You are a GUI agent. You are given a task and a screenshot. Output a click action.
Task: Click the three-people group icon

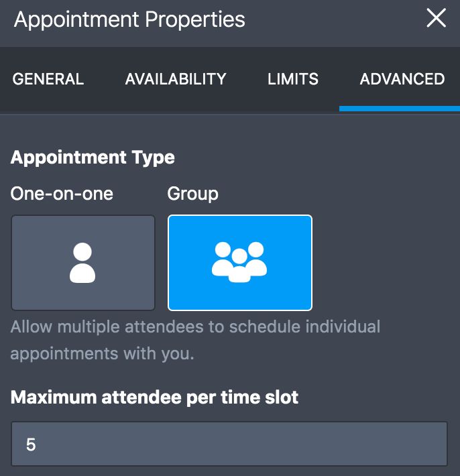[x=239, y=262]
